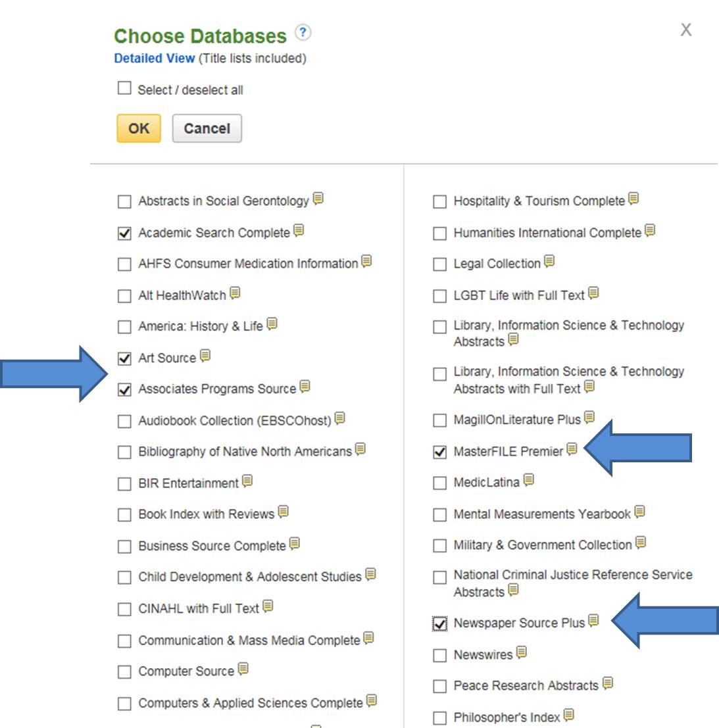Uncheck Newspaper Source Plus checkbox
Viewport: 719px width, 728px height.
pyautogui.click(x=440, y=623)
